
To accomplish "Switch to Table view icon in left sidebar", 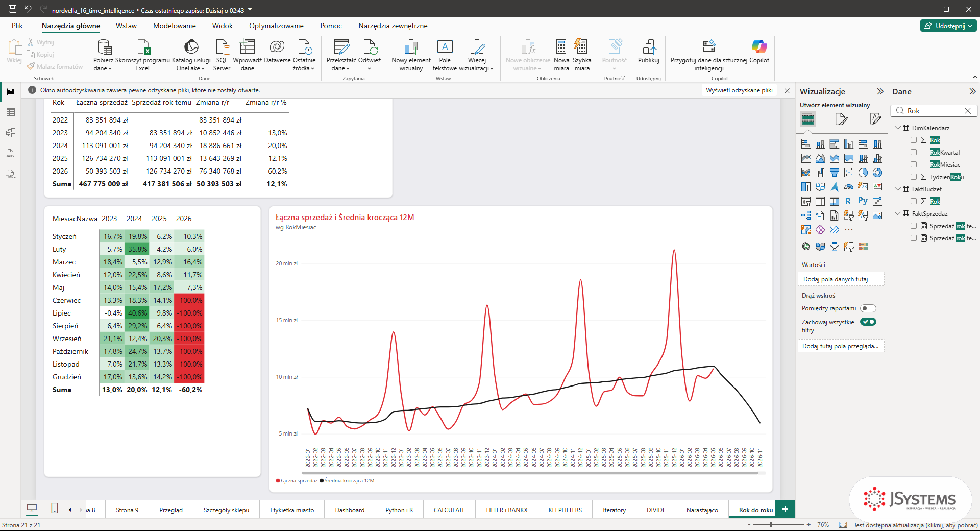I will 10,112.
